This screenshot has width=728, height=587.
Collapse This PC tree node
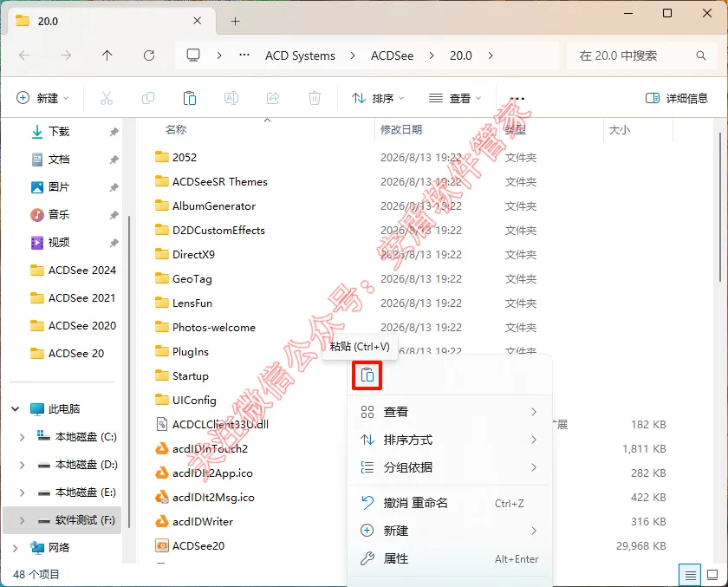click(x=16, y=409)
